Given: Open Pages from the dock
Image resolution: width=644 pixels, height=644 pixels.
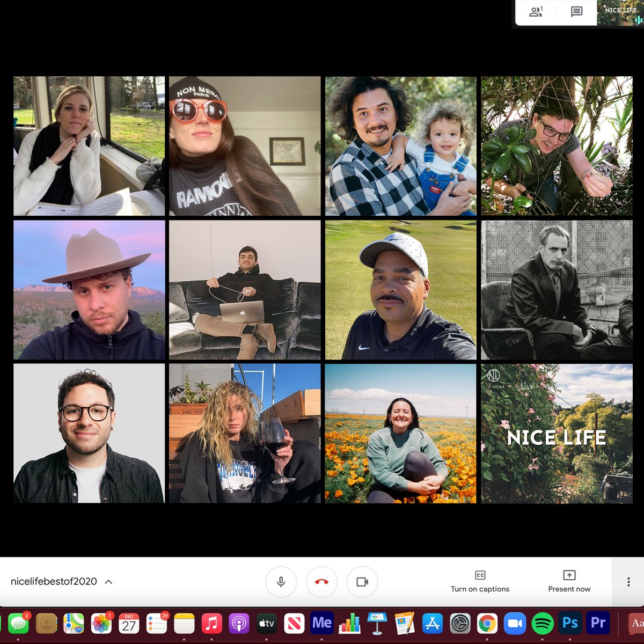Looking at the screenshot, I should (x=405, y=623).
